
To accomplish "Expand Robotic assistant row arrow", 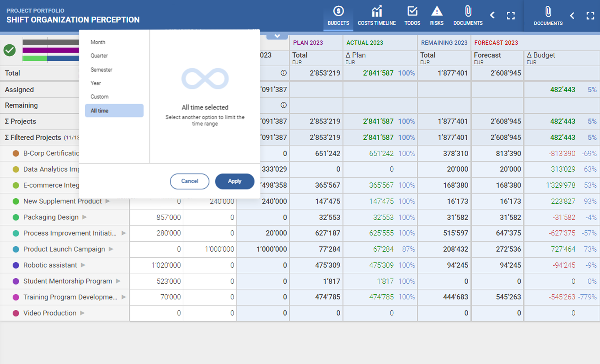I will click(83, 265).
